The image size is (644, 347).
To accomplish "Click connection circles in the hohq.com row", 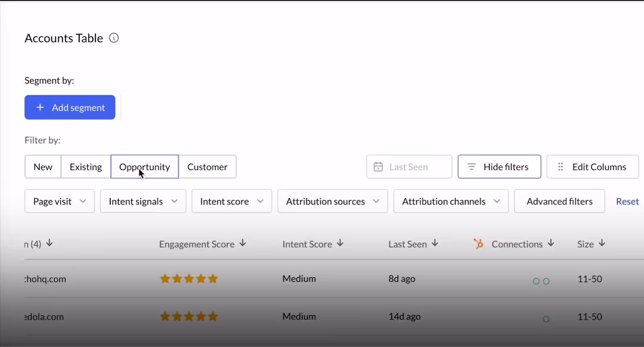I will click(x=541, y=281).
